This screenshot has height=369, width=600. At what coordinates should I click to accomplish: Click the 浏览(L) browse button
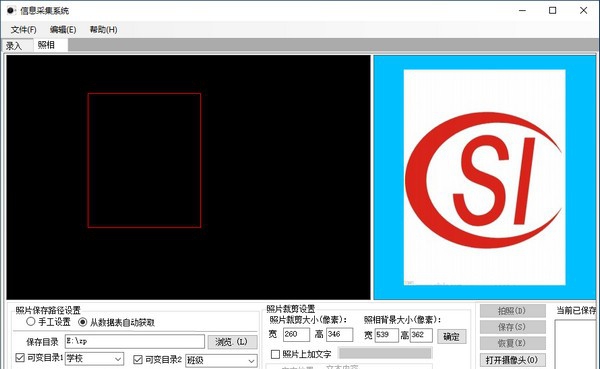(x=232, y=342)
